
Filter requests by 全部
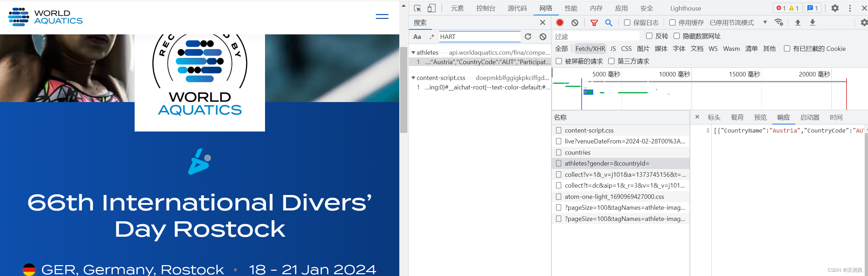click(x=562, y=49)
